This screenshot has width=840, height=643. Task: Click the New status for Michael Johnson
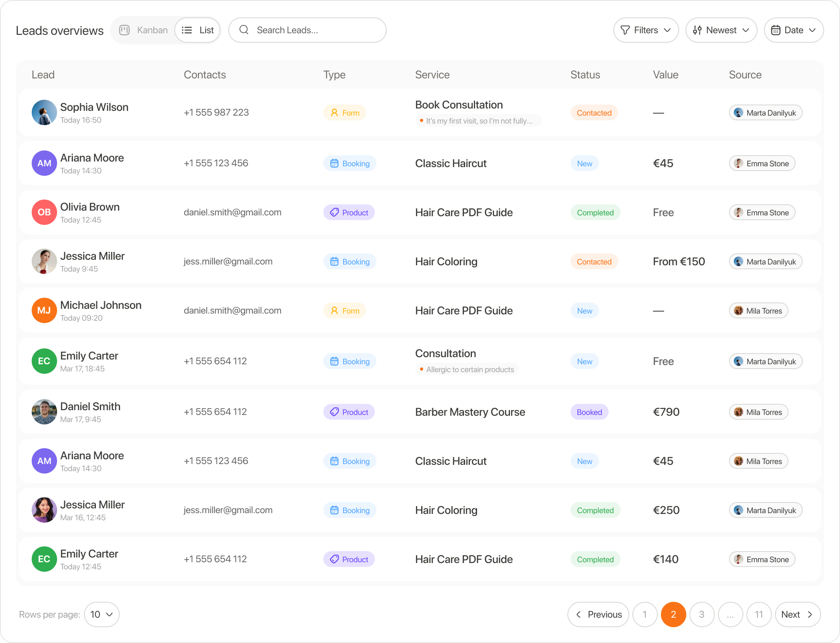(x=585, y=311)
